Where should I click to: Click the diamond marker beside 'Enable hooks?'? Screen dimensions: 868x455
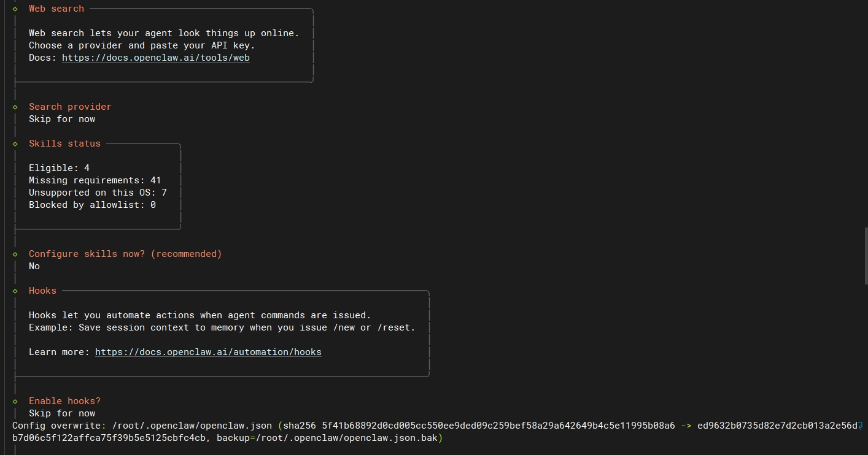tap(15, 401)
